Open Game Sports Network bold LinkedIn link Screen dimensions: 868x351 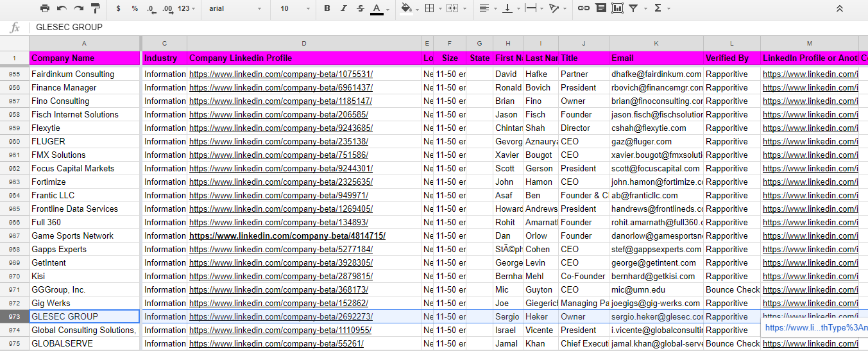(287, 235)
